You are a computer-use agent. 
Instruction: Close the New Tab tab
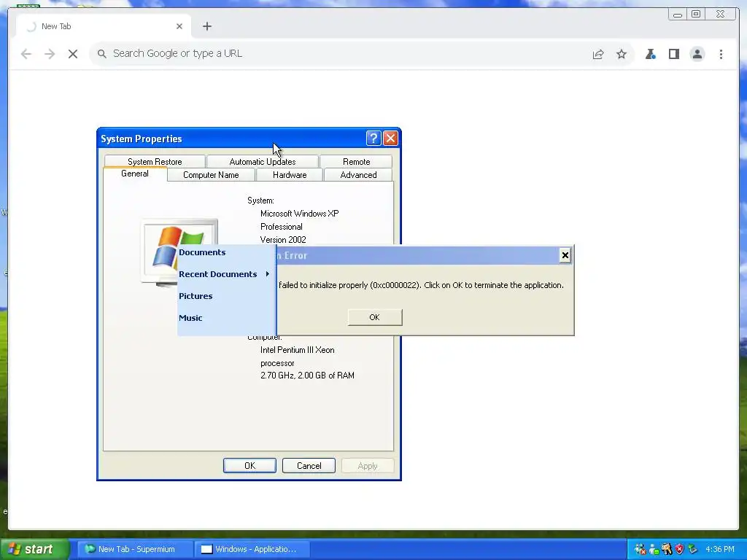pos(179,26)
